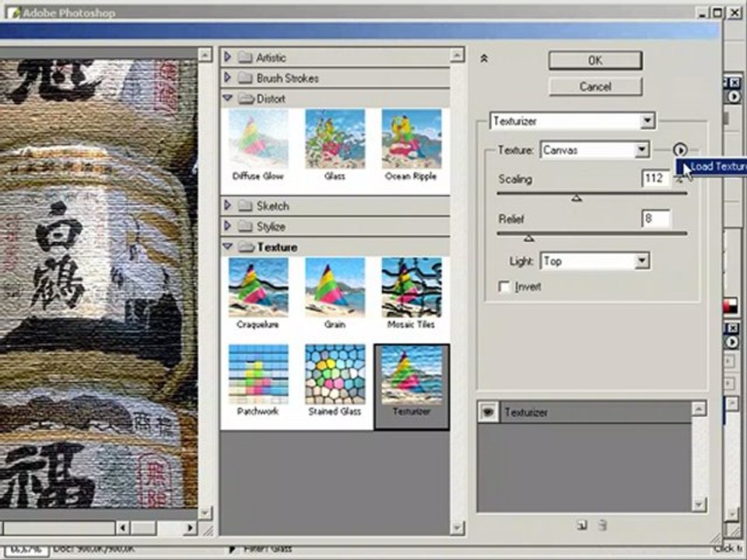Click the Relief slider handle
Viewport: 747px width, 560px height.
[x=529, y=237]
